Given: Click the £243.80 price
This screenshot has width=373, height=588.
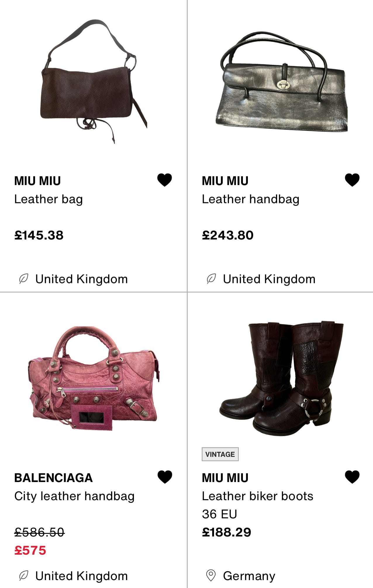Looking at the screenshot, I should pos(228,235).
